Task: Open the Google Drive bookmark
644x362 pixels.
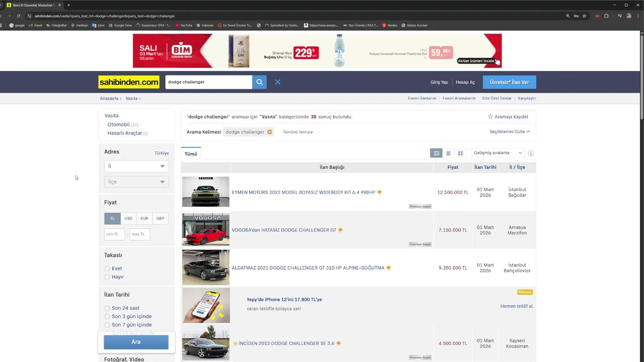Action: [x=120, y=25]
